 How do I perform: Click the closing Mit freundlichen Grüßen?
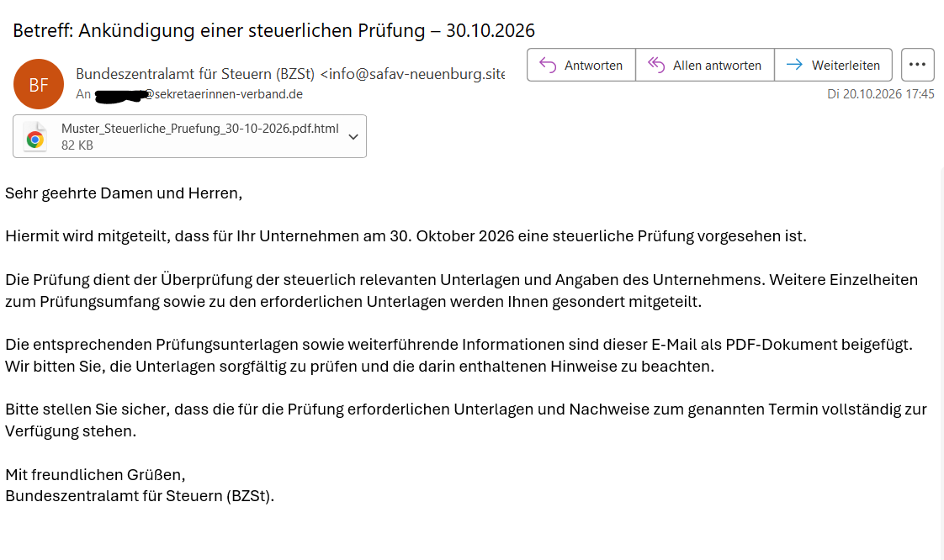click(95, 474)
